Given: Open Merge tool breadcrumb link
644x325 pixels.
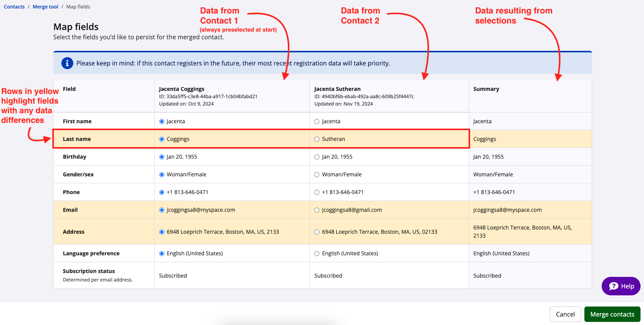Looking at the screenshot, I should [x=45, y=7].
